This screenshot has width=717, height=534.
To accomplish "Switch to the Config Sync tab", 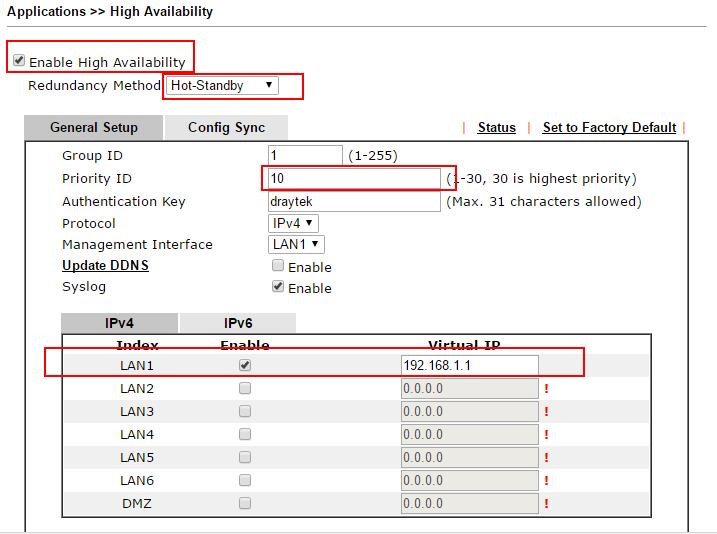I will (x=226, y=127).
